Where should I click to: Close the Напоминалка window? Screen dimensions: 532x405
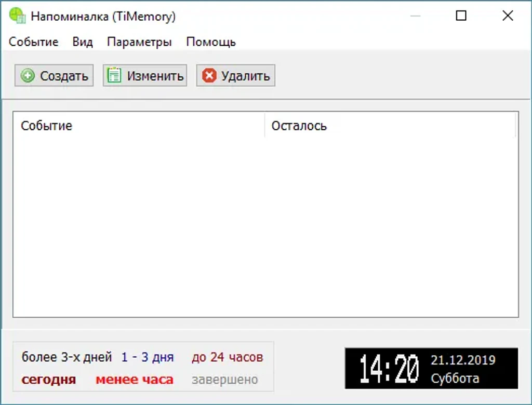(x=508, y=16)
